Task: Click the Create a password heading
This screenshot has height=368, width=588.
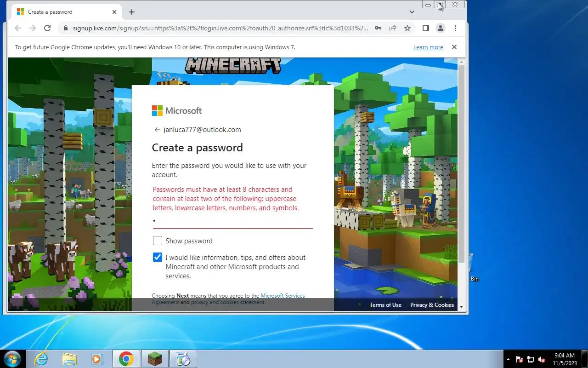Action: (198, 148)
